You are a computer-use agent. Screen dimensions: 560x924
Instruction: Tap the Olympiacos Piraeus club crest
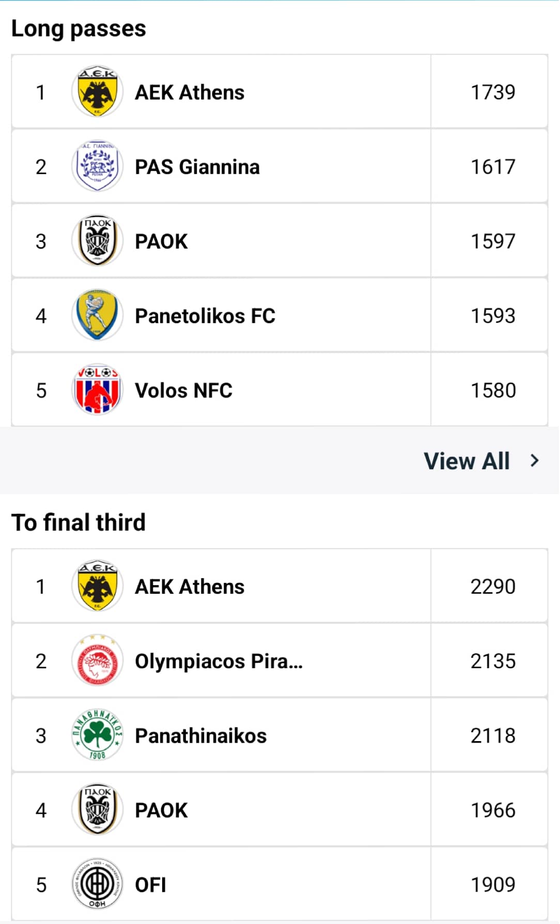tap(97, 661)
